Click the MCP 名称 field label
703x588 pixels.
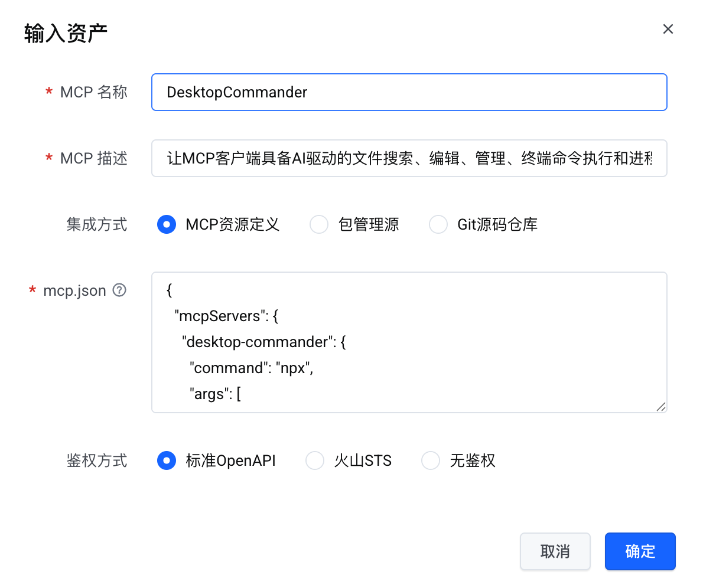[x=93, y=92]
